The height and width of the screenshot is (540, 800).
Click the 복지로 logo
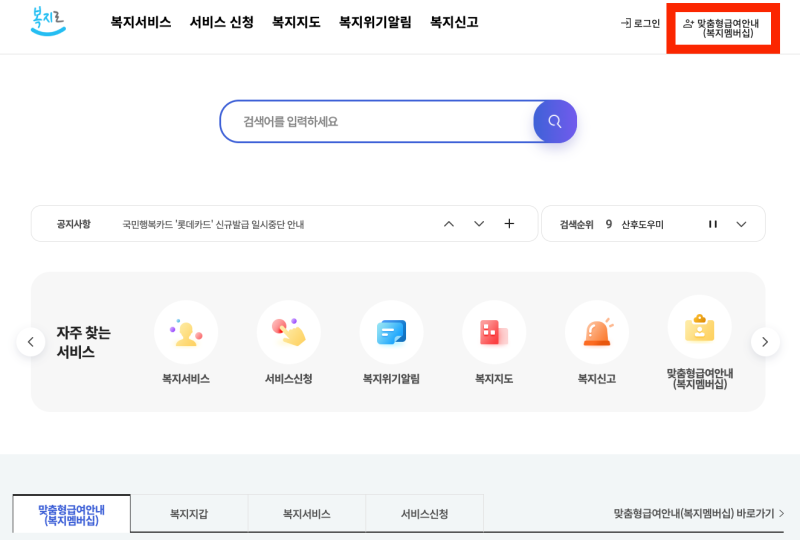48,21
